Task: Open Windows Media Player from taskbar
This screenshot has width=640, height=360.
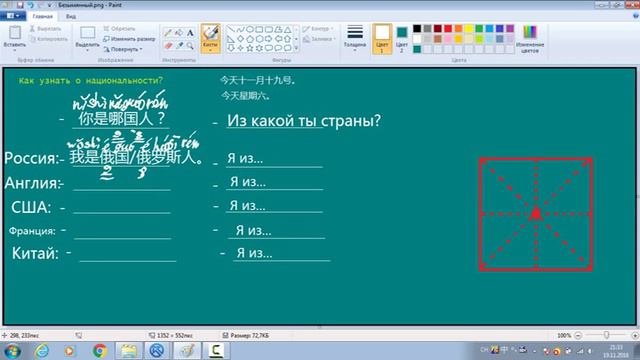Action: [x=70, y=351]
